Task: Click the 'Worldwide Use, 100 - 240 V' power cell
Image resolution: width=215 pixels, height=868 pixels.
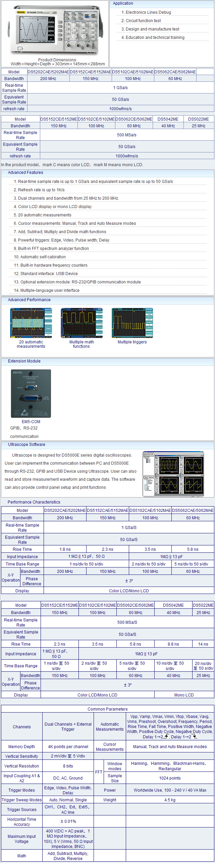Action: click(x=170, y=791)
